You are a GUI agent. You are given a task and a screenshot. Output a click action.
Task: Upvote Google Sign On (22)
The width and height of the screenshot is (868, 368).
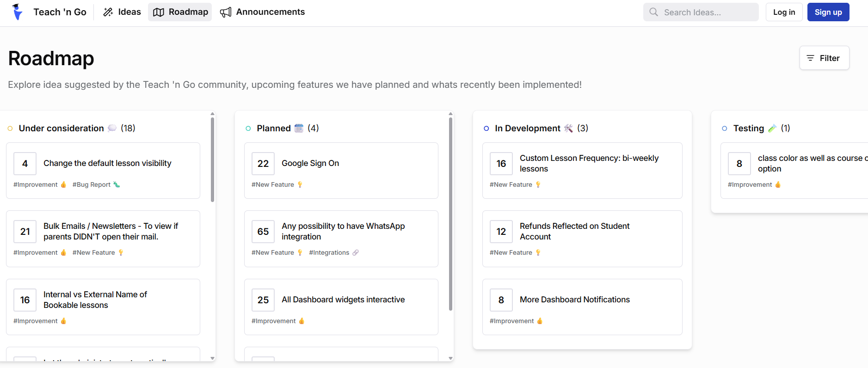coord(263,164)
